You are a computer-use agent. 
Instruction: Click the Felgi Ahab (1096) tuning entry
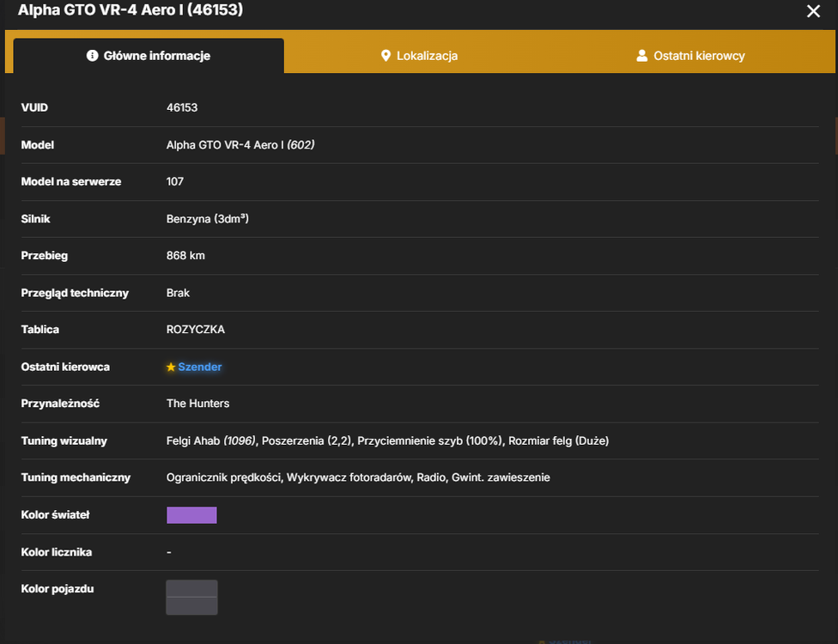pyautogui.click(x=211, y=440)
